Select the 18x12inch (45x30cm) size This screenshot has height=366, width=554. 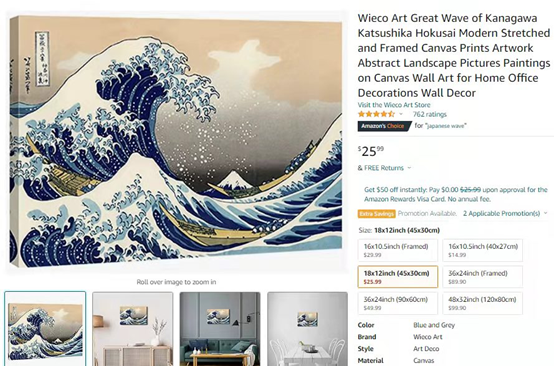397,277
